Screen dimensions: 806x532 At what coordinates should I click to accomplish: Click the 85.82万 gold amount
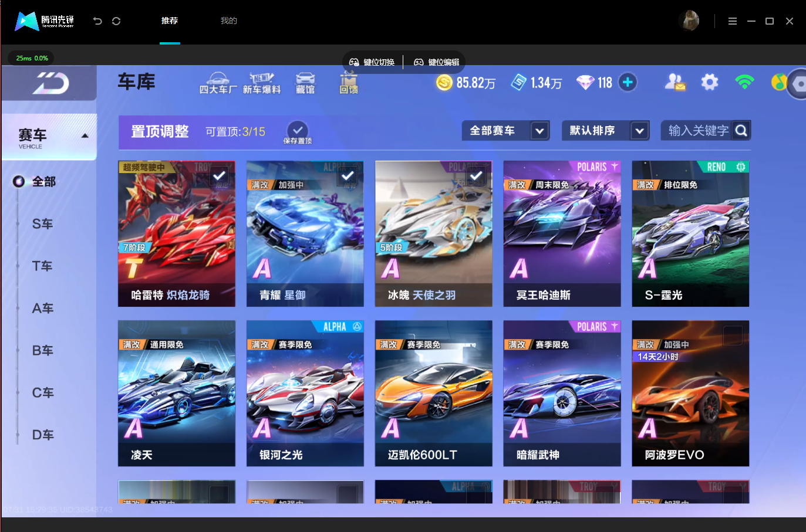pos(476,83)
